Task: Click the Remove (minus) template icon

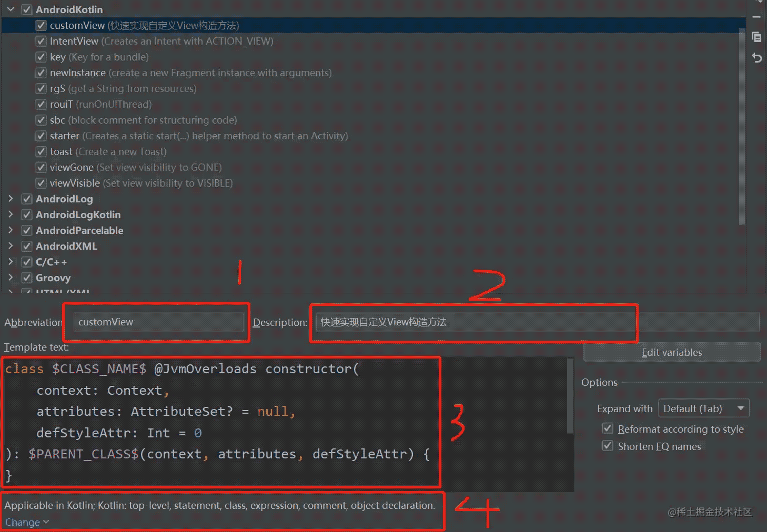Action: (x=756, y=17)
